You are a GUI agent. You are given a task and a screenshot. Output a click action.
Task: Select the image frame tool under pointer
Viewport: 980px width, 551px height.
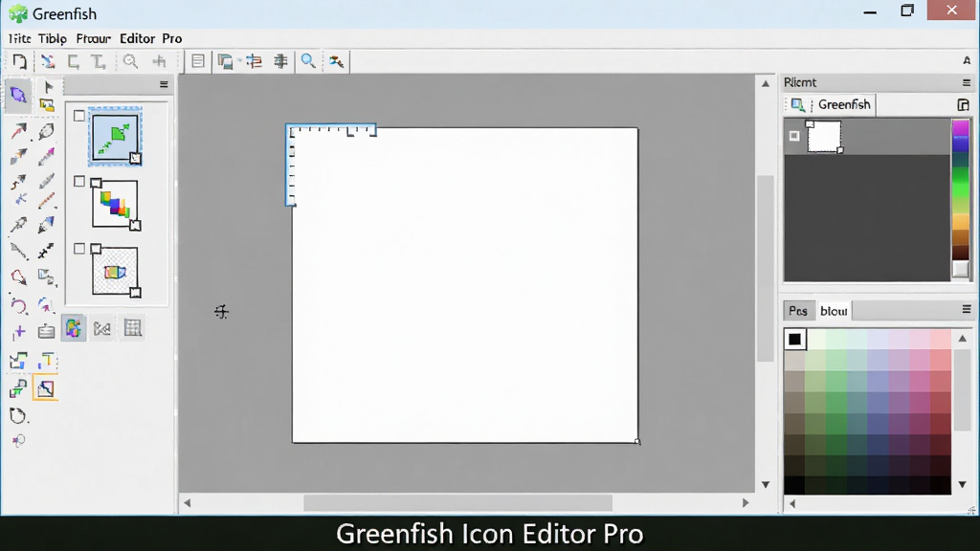(46, 105)
